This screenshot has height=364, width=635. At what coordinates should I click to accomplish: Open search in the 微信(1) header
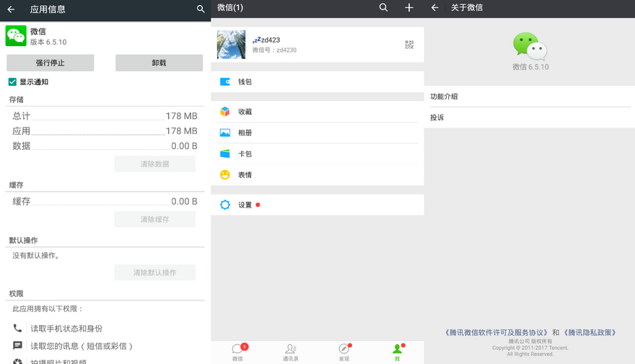pos(383,8)
